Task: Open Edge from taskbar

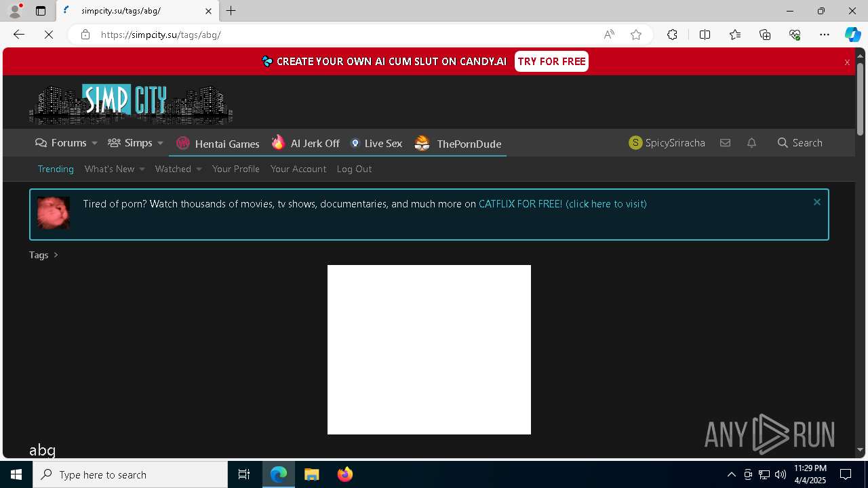Action: point(279,474)
